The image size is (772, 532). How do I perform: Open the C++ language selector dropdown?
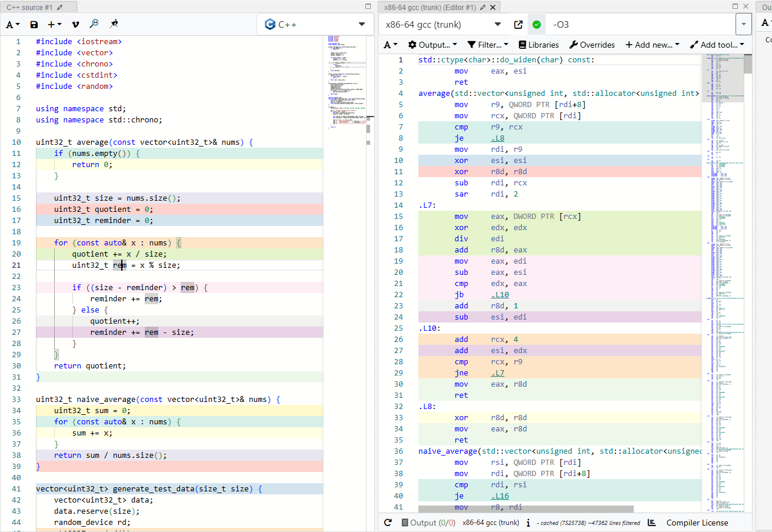(315, 25)
